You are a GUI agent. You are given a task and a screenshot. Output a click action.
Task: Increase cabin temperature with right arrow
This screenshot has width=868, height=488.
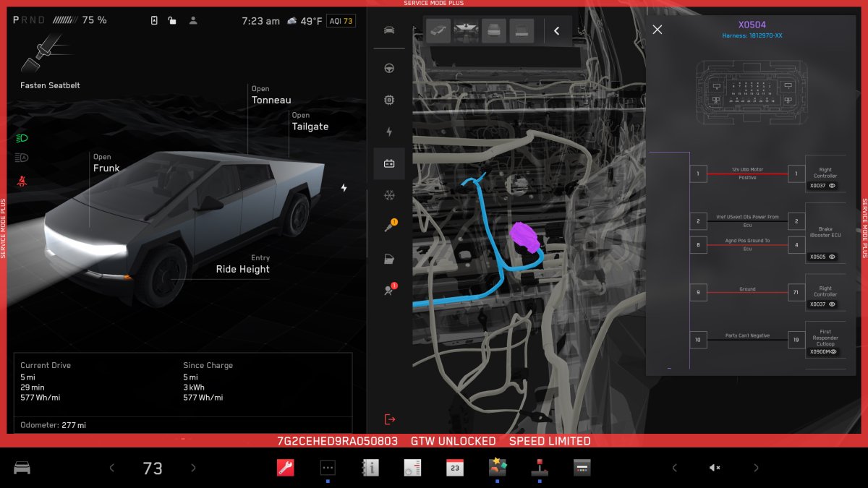(193, 468)
